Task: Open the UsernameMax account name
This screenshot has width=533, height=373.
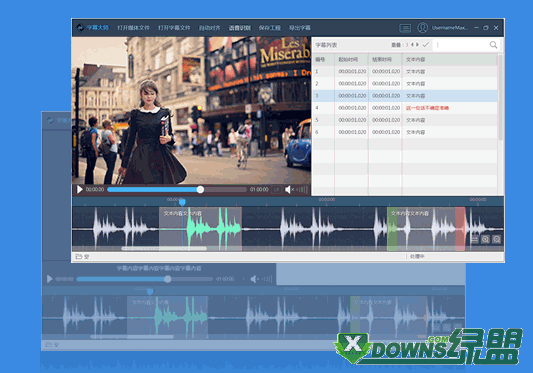Action: coord(450,28)
